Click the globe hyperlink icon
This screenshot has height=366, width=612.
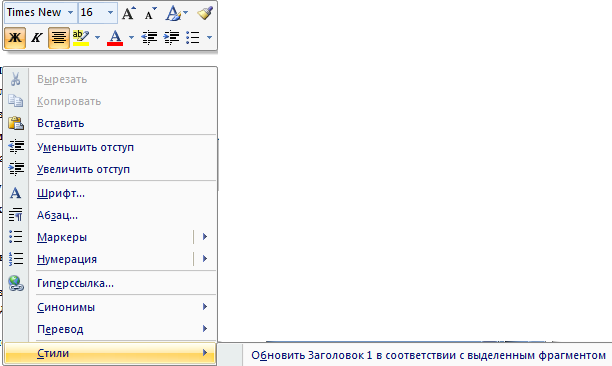pos(16,283)
